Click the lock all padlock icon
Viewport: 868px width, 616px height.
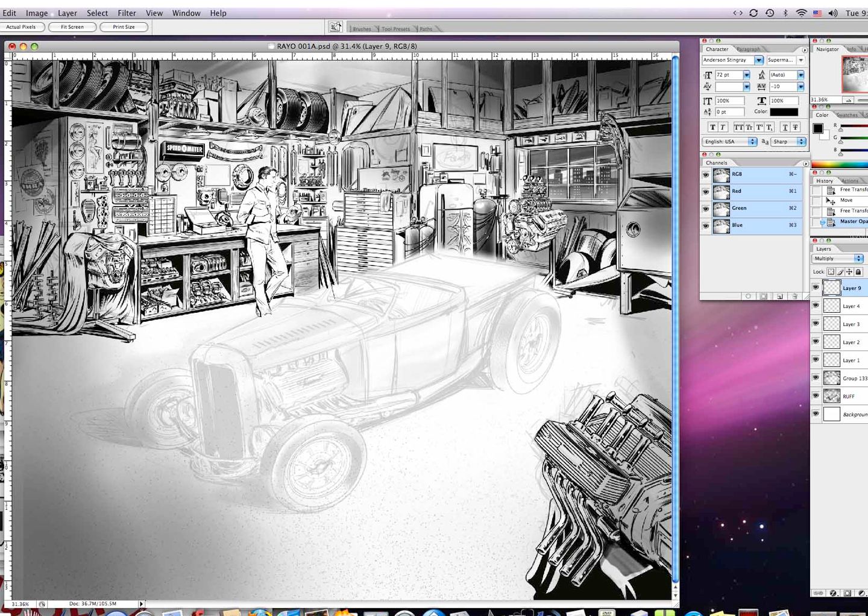858,272
